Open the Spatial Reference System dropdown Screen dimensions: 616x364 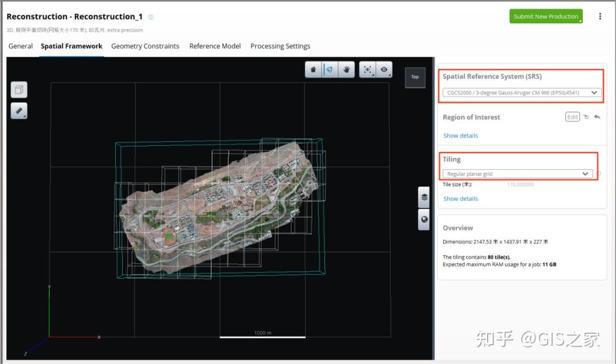click(x=522, y=92)
